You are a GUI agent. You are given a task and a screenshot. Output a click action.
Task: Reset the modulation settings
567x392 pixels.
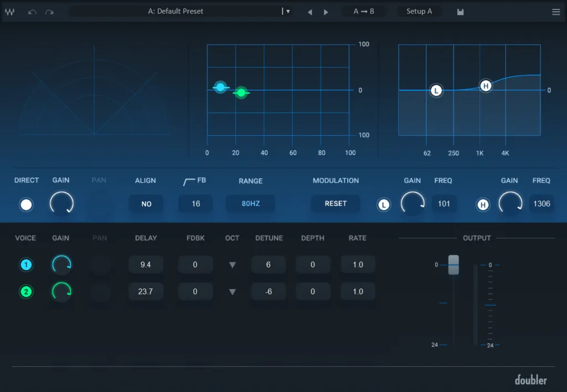(336, 204)
